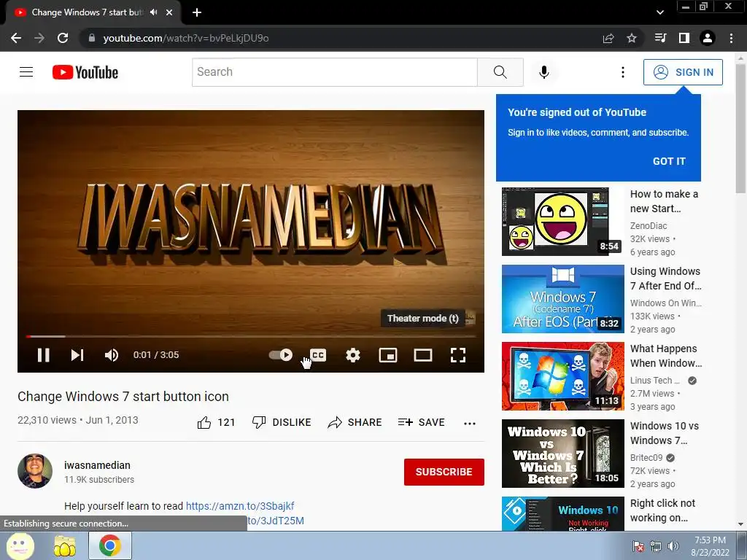Open the YouTube guide hamburger menu
Image resolution: width=747 pixels, height=560 pixels.
(x=26, y=72)
